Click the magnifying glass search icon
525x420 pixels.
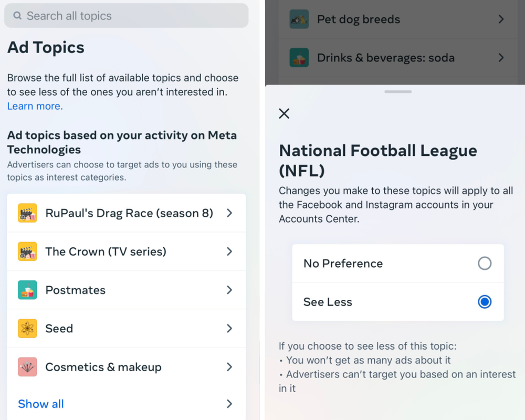(x=17, y=16)
